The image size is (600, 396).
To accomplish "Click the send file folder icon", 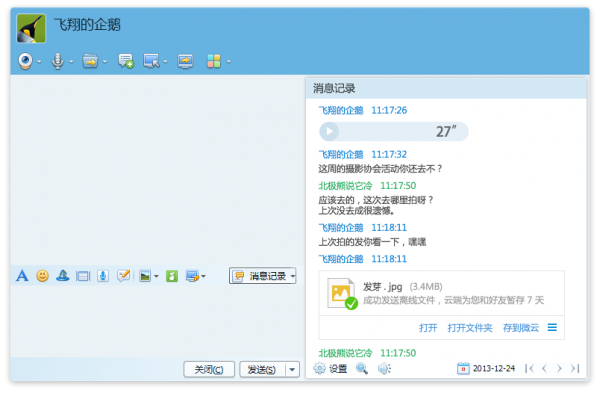I will click(90, 61).
